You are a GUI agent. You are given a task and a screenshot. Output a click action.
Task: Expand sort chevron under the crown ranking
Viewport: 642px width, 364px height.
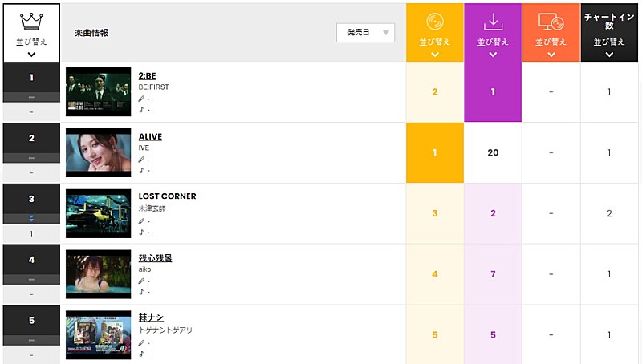(30, 55)
